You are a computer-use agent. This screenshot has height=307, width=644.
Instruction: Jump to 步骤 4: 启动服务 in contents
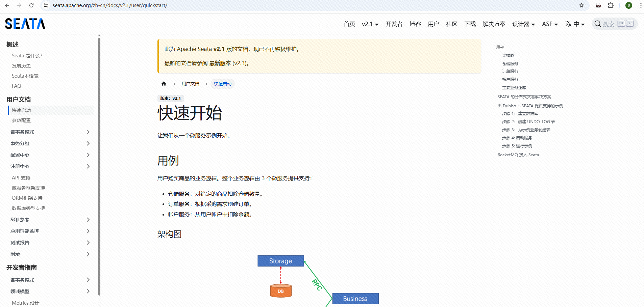point(517,138)
